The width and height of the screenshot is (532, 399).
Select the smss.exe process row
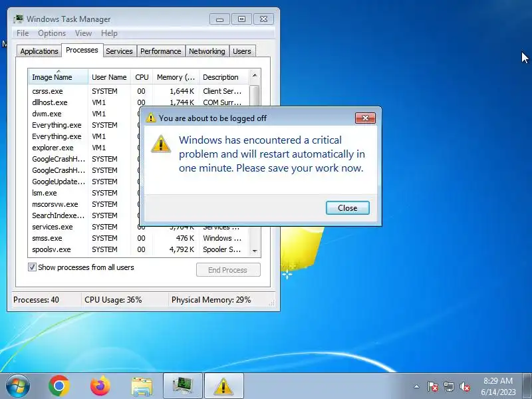click(x=138, y=238)
